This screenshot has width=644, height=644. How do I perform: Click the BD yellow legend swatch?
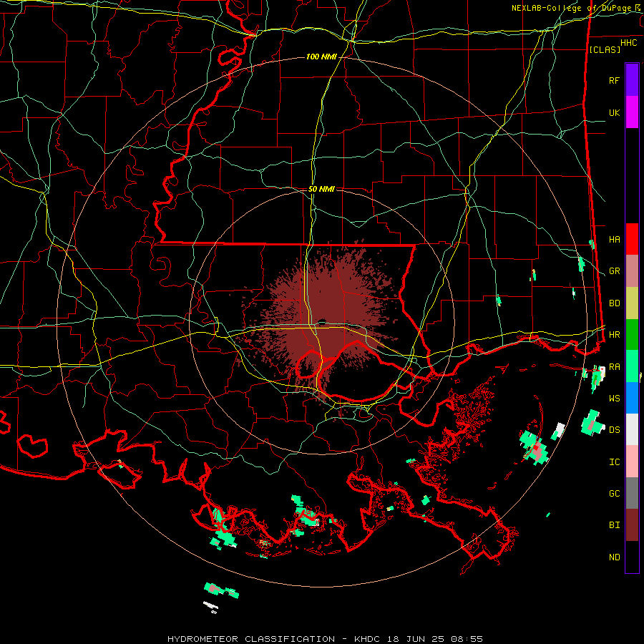point(632,303)
